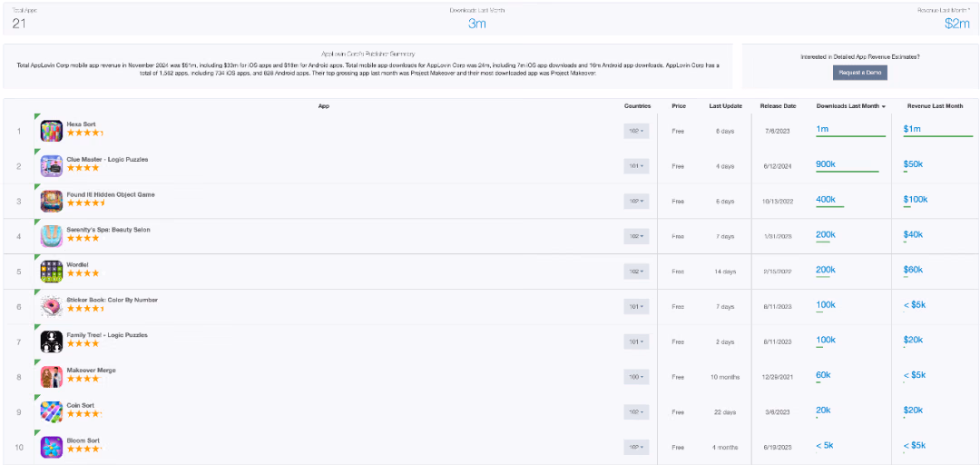This screenshot has width=980, height=465.
Task: Click the 10 months last update cell
Action: [x=725, y=377]
